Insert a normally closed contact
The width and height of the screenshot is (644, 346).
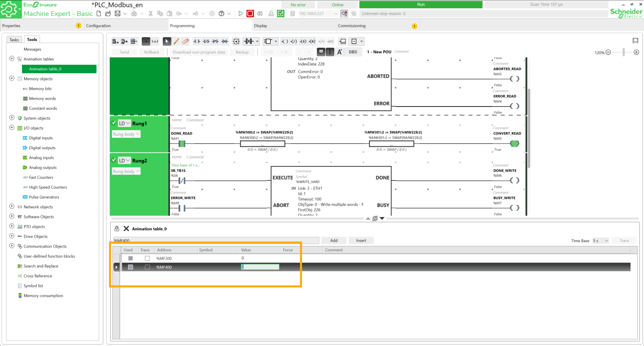click(x=206, y=41)
